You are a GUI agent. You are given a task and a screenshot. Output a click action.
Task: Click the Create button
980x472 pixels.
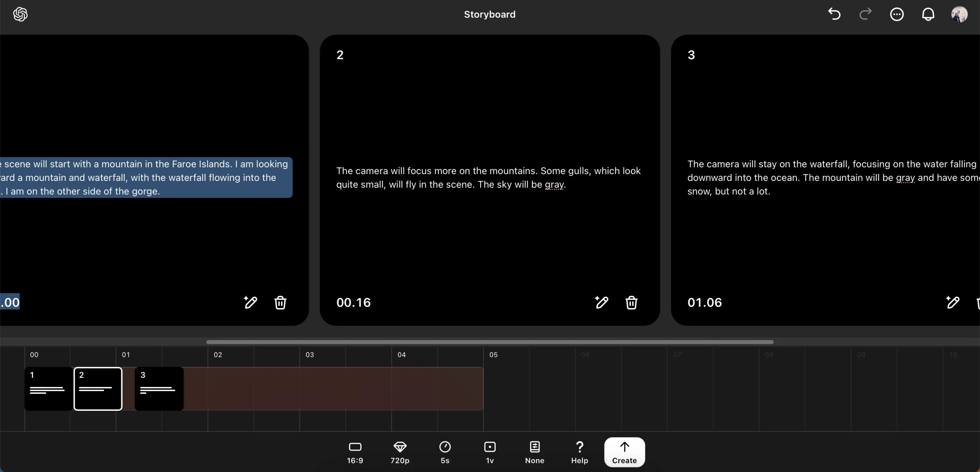[x=624, y=452]
